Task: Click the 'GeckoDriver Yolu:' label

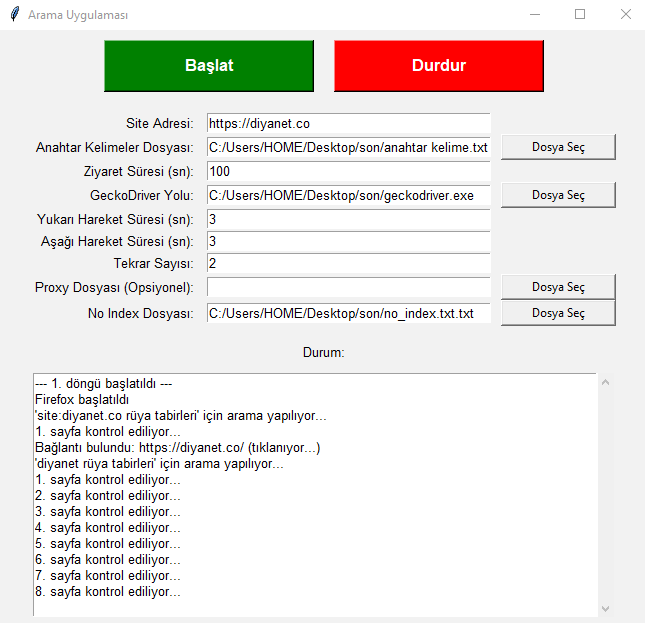Action: [x=142, y=195]
